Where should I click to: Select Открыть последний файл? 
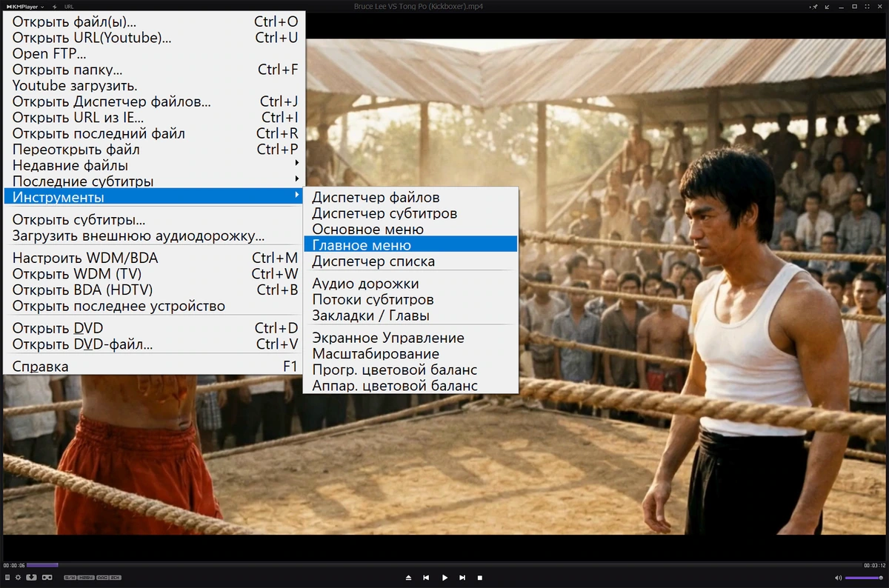[153, 134]
